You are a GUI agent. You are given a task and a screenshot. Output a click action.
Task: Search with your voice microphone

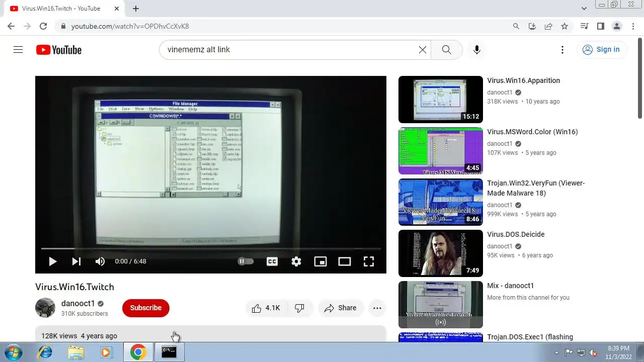point(477,50)
